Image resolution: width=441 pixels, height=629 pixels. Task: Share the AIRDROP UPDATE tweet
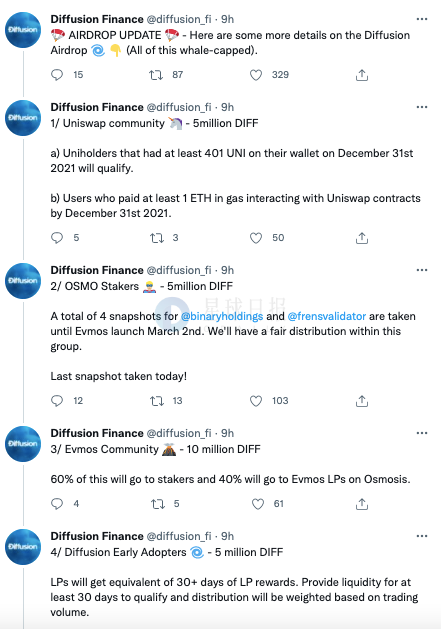click(x=362, y=75)
